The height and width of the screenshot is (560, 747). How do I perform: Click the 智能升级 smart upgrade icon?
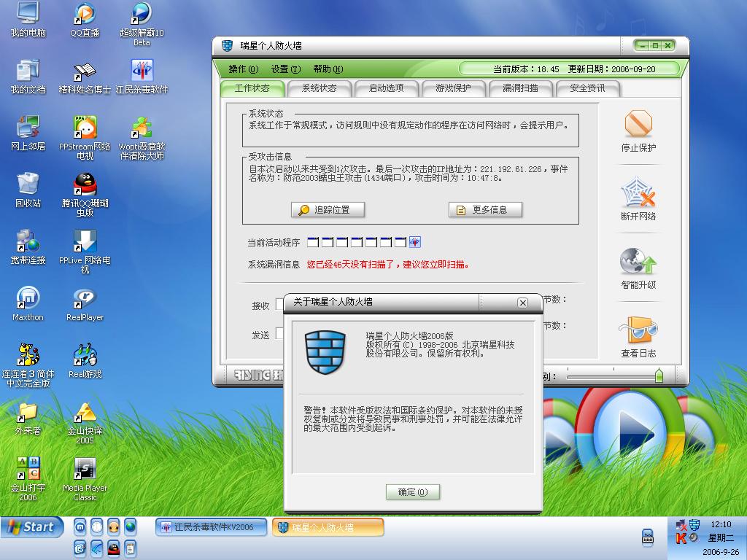(638, 261)
